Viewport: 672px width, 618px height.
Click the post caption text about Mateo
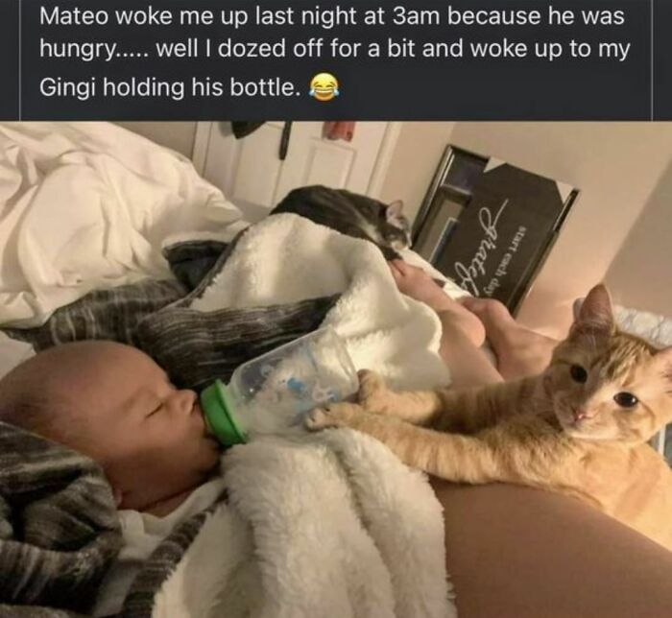pyautogui.click(x=334, y=52)
